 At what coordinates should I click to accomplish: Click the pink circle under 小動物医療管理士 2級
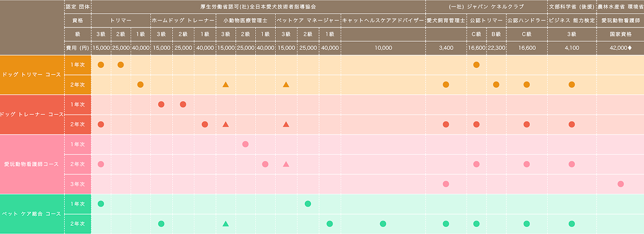tap(245, 144)
